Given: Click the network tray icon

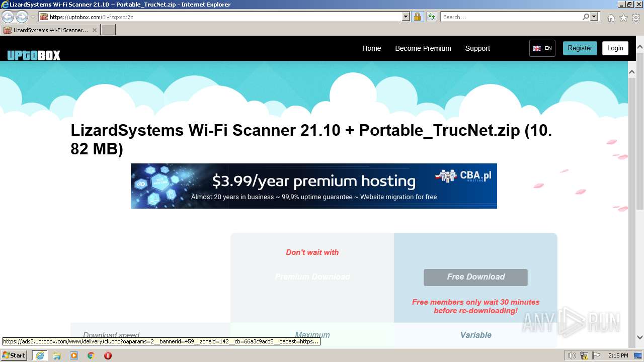Looking at the screenshot, I should coord(584,355).
